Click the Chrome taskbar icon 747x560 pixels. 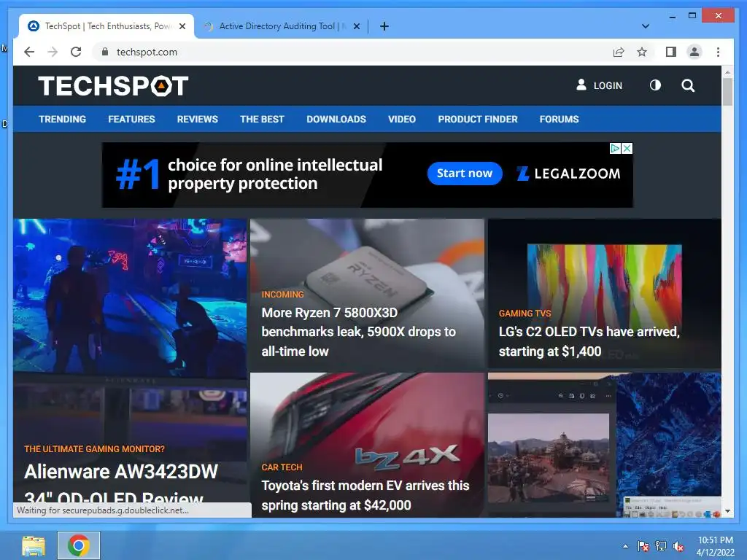[x=79, y=545]
